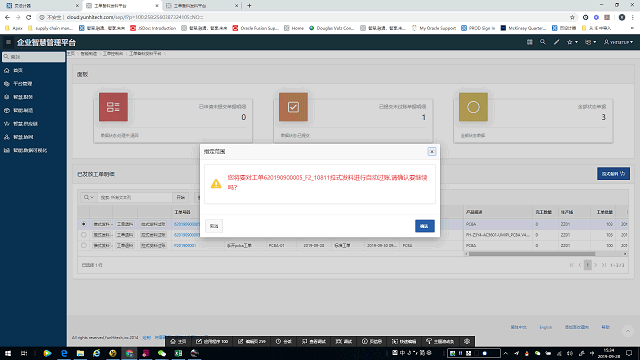This screenshot has height=360, width=640.
Task: Open the JSDoc Introduction bookmark
Action: (x=153, y=28)
